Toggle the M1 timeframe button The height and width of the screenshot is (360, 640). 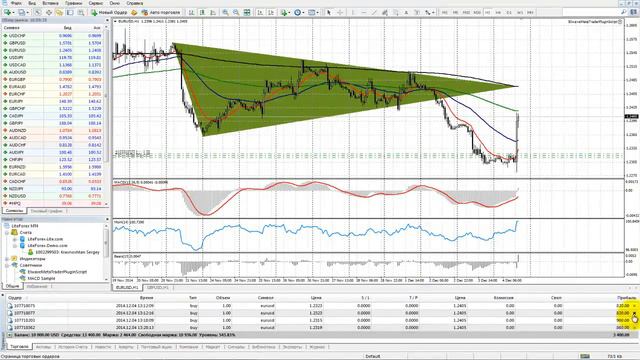point(444,13)
